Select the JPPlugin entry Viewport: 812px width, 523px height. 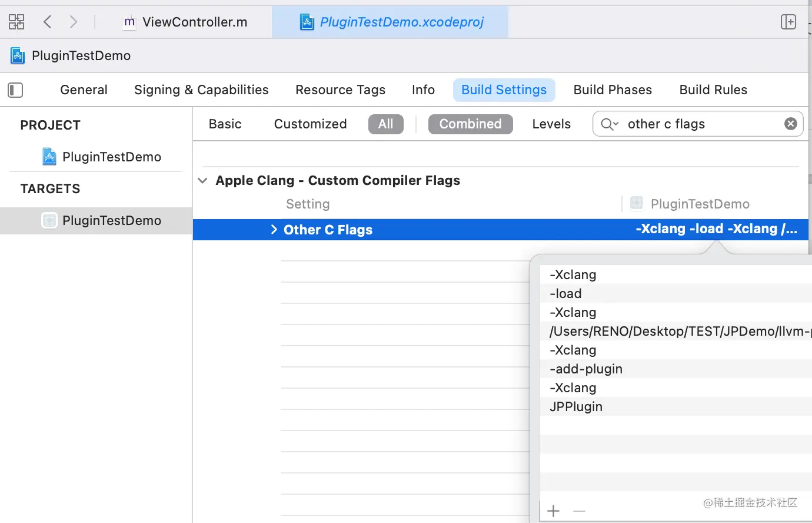pyautogui.click(x=675, y=406)
